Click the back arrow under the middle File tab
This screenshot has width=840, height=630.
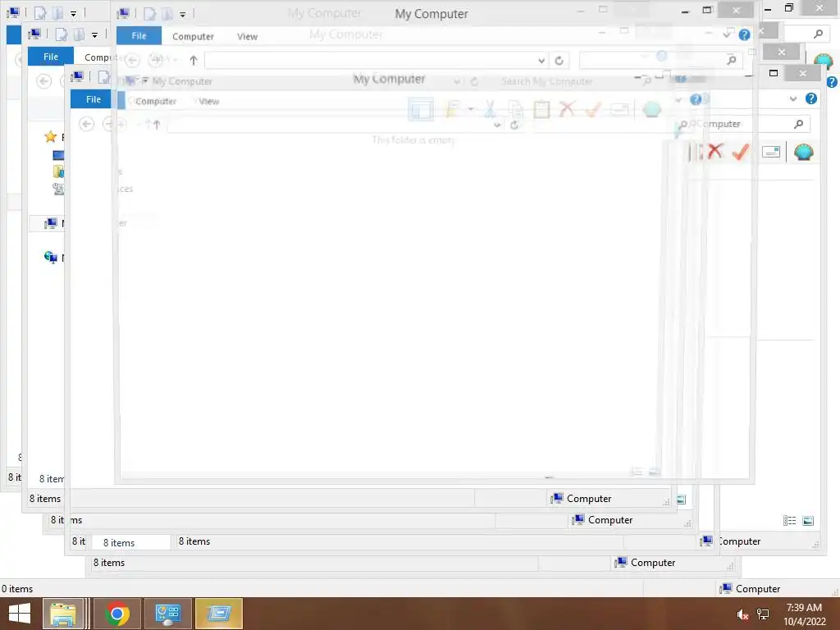tap(44, 81)
